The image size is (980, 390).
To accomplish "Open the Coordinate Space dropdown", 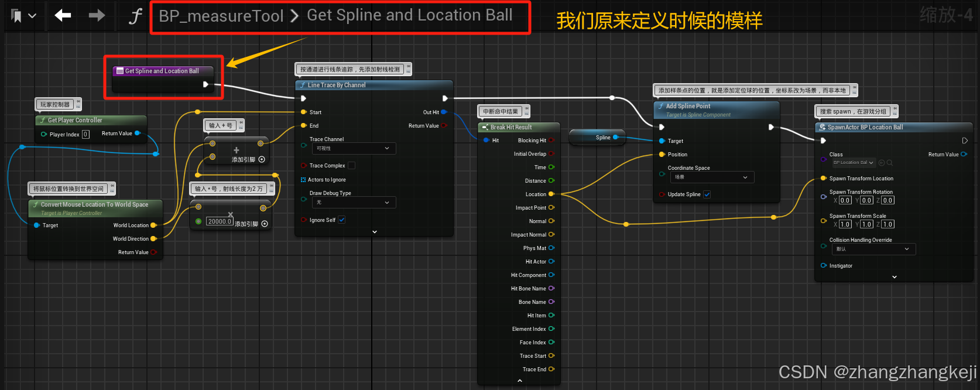I will 711,177.
